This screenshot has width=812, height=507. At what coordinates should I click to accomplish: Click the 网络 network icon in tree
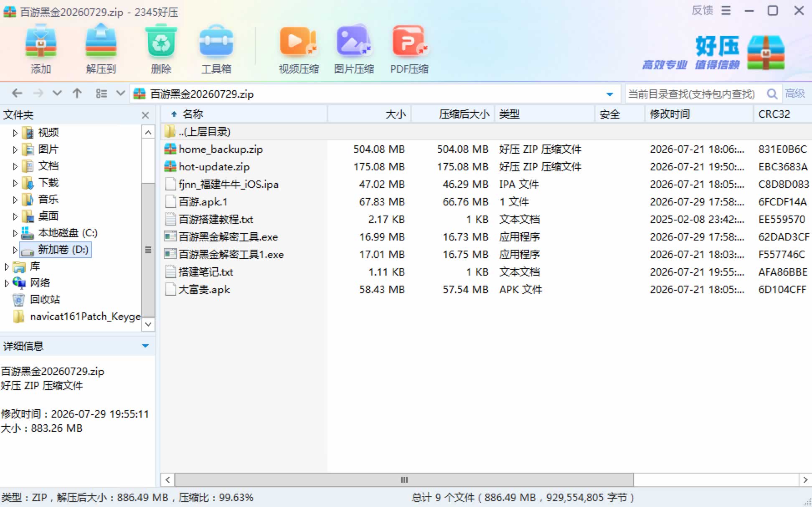[x=19, y=283]
